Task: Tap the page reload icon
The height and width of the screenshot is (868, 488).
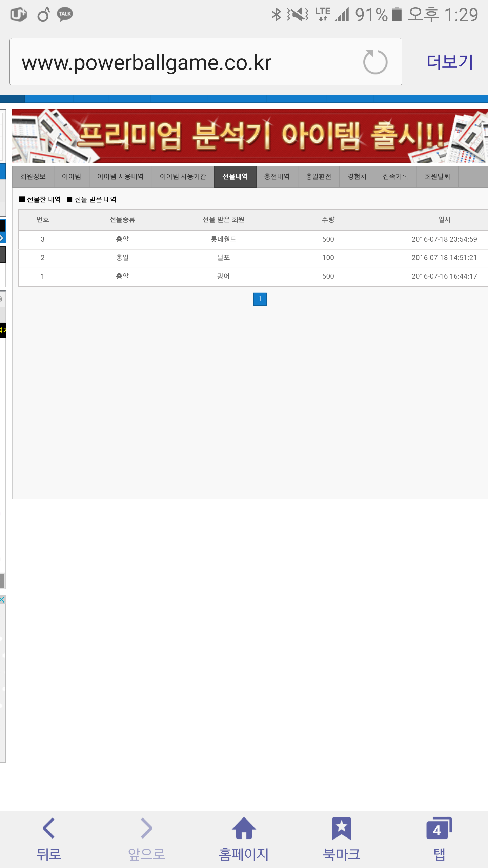Action: pos(375,62)
